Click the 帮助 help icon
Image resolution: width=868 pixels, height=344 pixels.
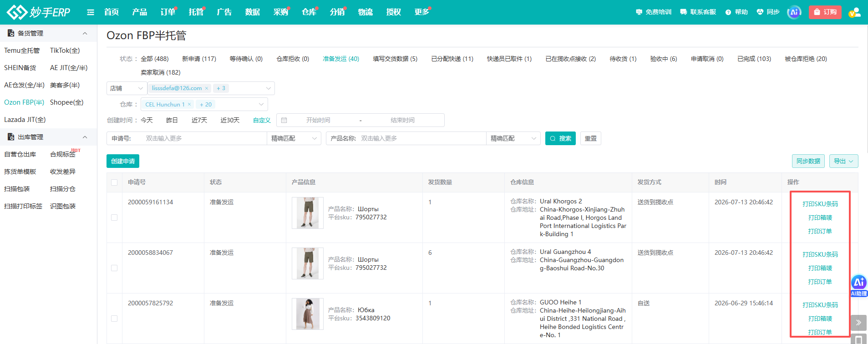coord(728,12)
